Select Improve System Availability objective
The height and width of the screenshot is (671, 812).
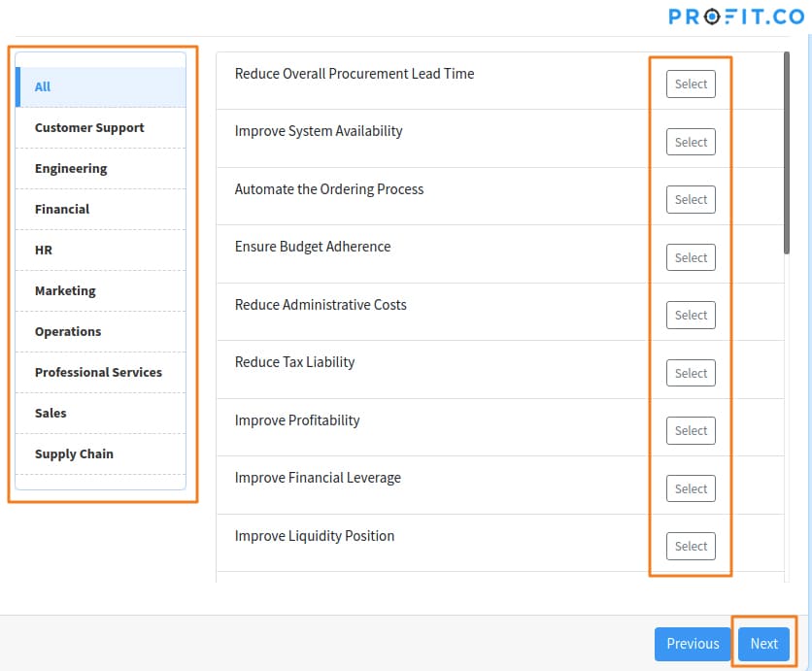click(x=691, y=142)
